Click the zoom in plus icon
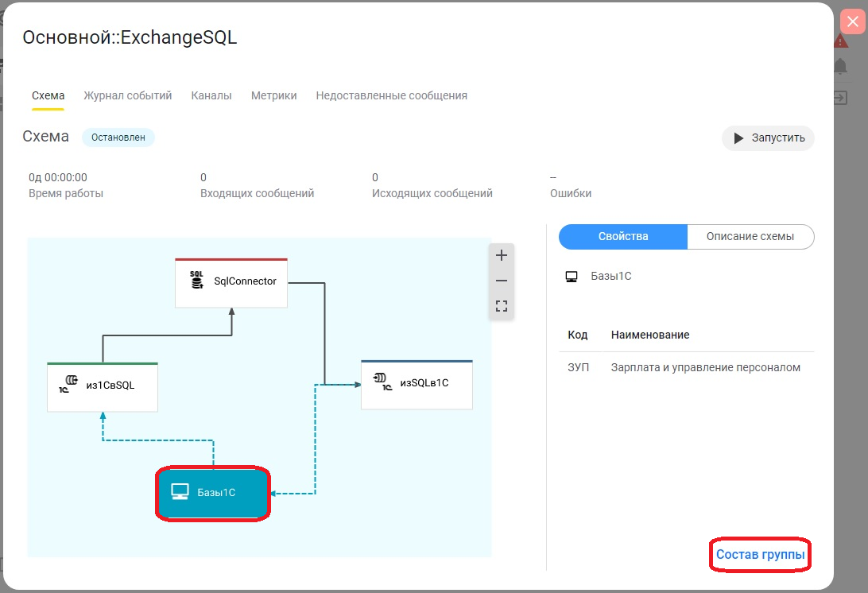Image resolution: width=868 pixels, height=593 pixels. (501, 255)
